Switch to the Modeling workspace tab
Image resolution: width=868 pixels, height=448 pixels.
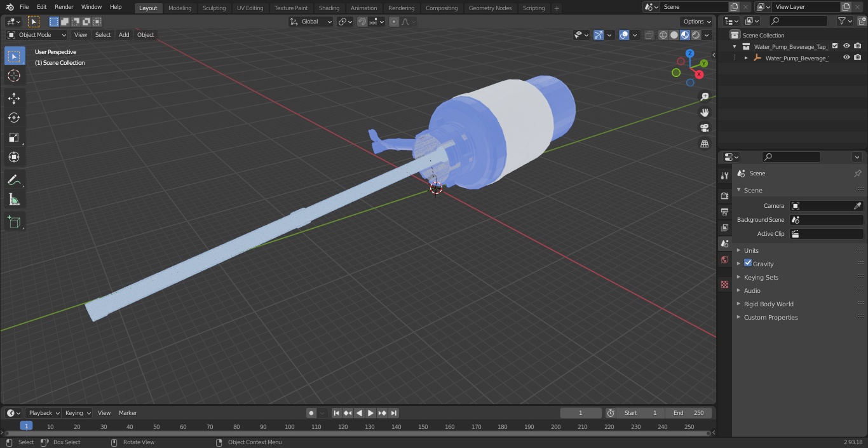[x=180, y=8]
